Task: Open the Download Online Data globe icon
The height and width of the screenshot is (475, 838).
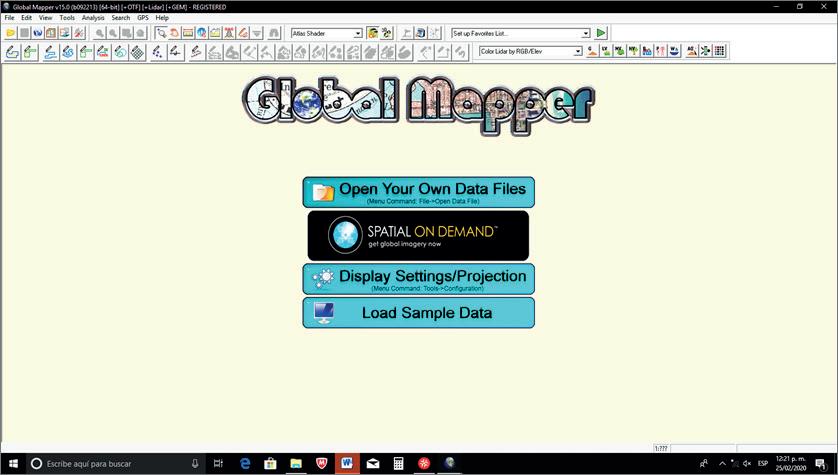Action: (37, 33)
